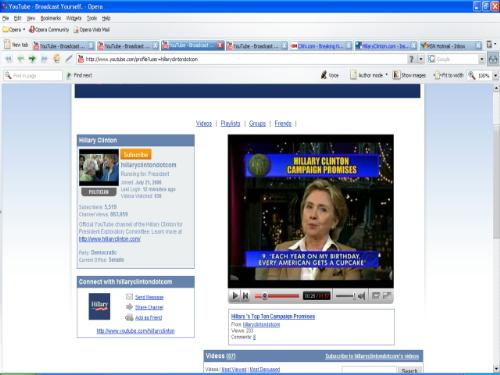Toggle video player fullscreen icon
Viewport: 500px width, 375px height.
387,295
